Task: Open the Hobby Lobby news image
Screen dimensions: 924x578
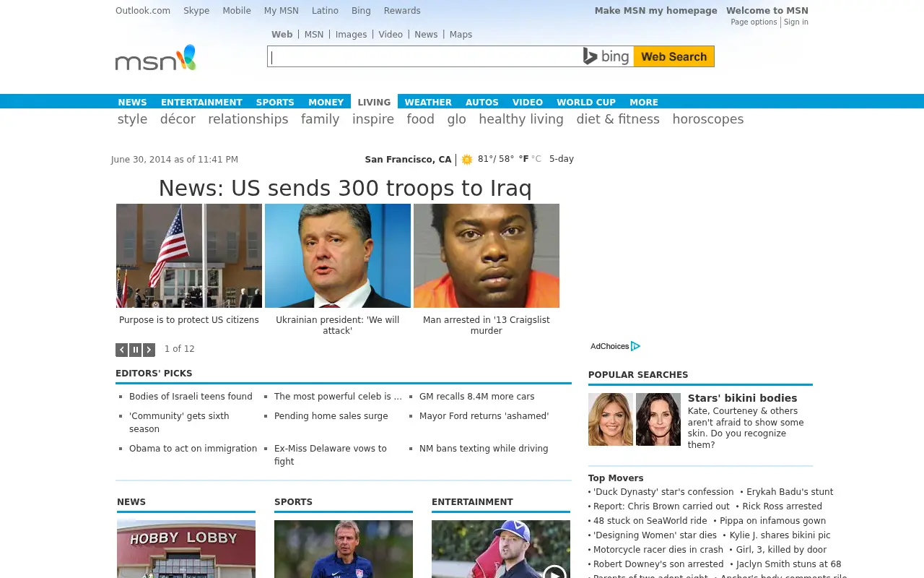Action: coord(186,549)
